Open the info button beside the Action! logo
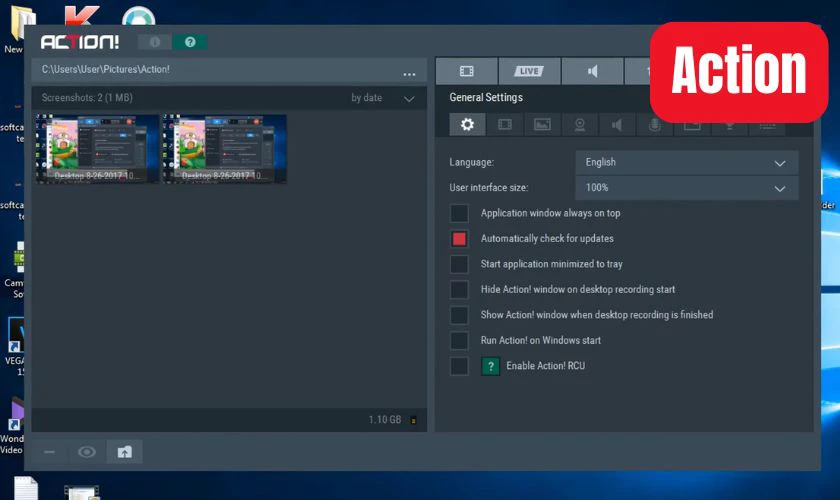This screenshot has height=500, width=840. coord(155,42)
